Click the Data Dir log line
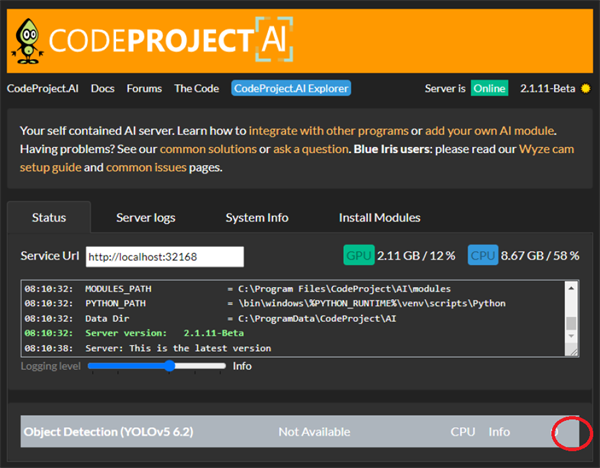Viewport: 600px width, 468px height. point(210,318)
